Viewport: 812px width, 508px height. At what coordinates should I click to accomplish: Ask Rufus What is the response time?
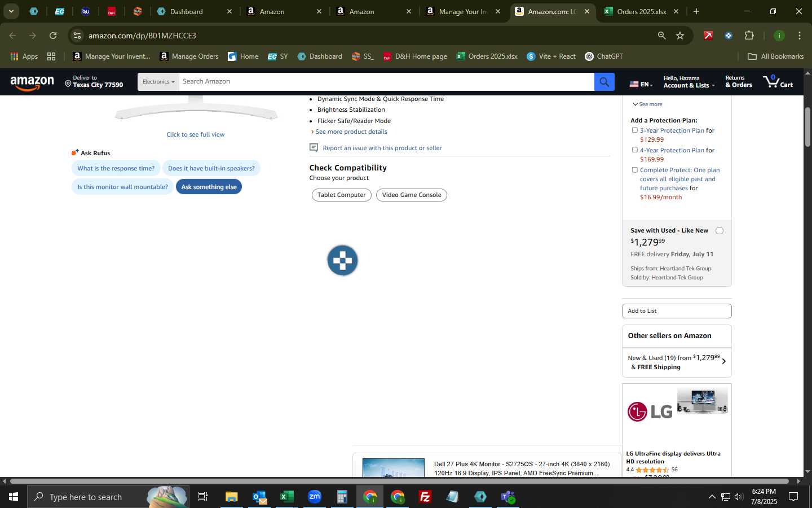116,168
